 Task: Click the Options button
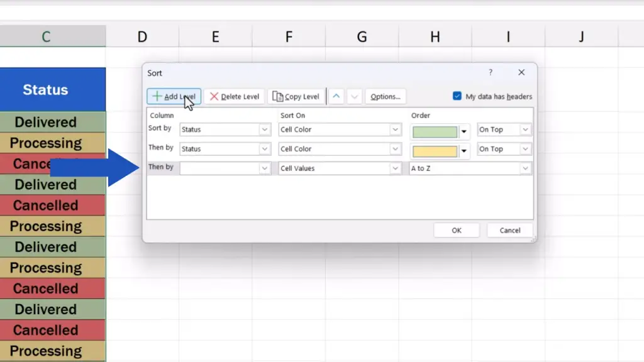pos(386,97)
